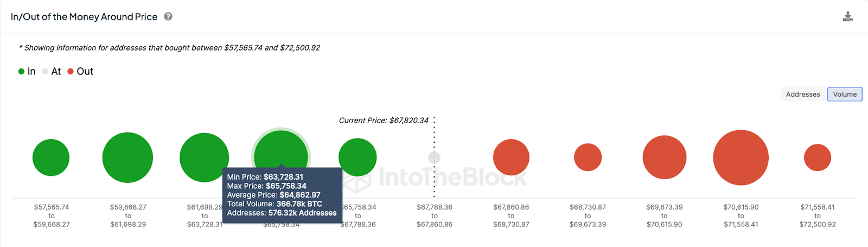Viewport: 868px width, 247px height.
Task: Select green bubble above $59,668.27 to $61,698.29
Action: [127, 157]
